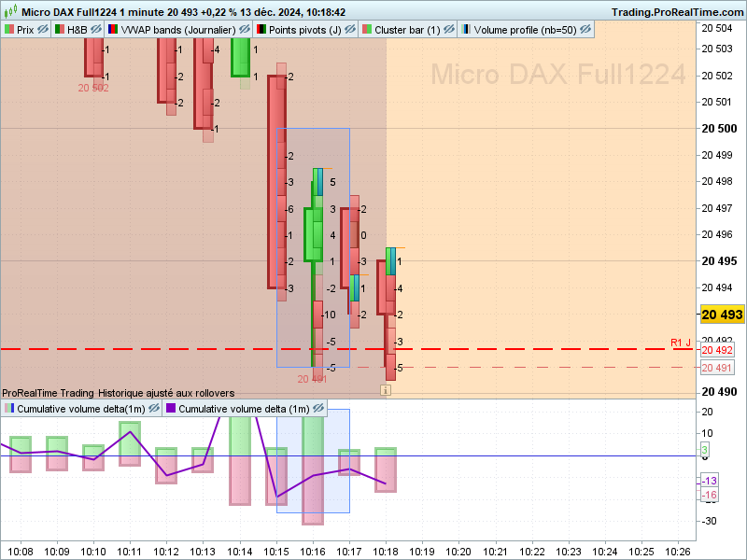Click the Volume profile indicator color icon
This screenshot has width=747, height=560.
tap(466, 30)
